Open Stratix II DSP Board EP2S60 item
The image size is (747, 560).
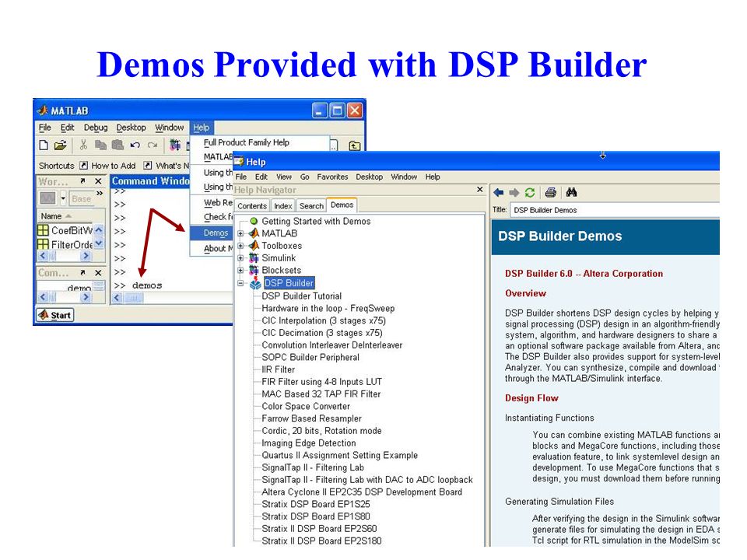click(319, 529)
